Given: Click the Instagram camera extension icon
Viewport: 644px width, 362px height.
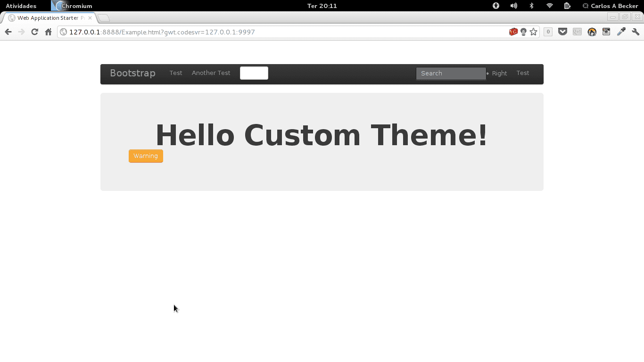Looking at the screenshot, I should click(x=606, y=32).
